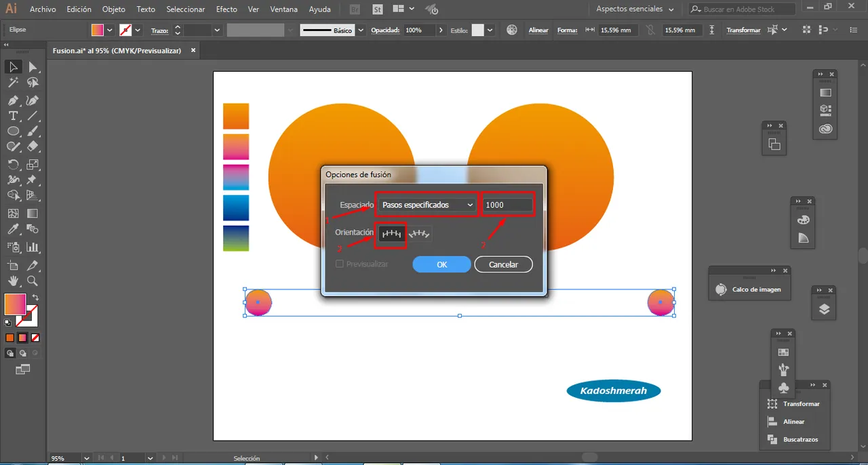Screen dimensions: 868x465
Task: Select the Ellipse tool in toolbar
Action: pos(13,131)
